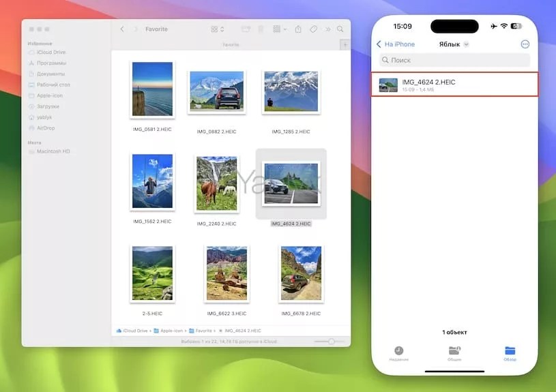Select IMG_0882 2.HEIC car mountain thumbnail
The image size is (556, 392).
click(217, 91)
